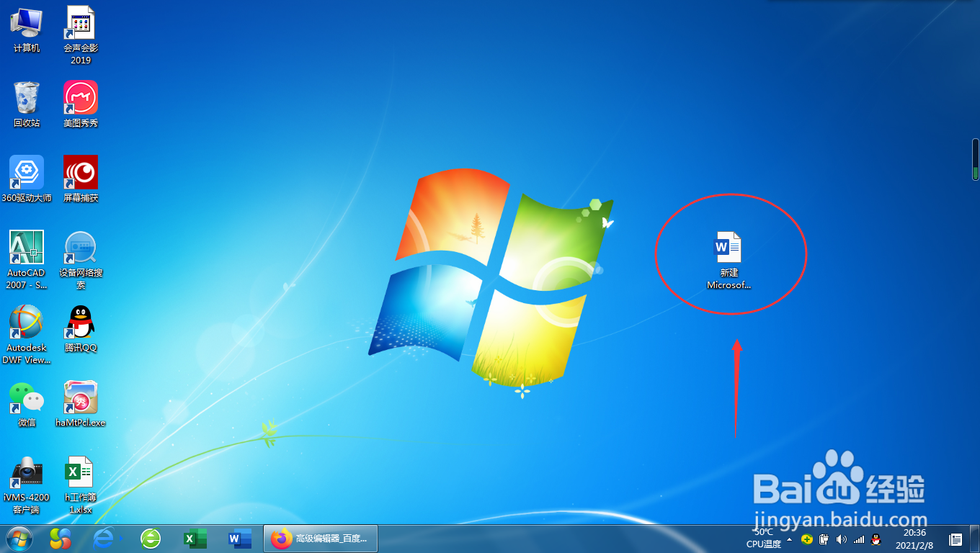Switch to Firefox 高级编辑器 window
This screenshot has width=980, height=553.
321,539
